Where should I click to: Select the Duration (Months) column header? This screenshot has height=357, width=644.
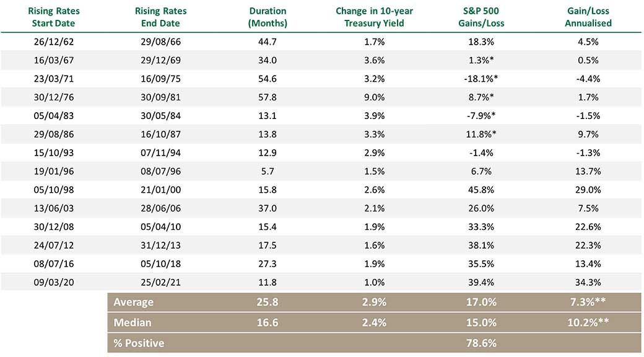268,17
